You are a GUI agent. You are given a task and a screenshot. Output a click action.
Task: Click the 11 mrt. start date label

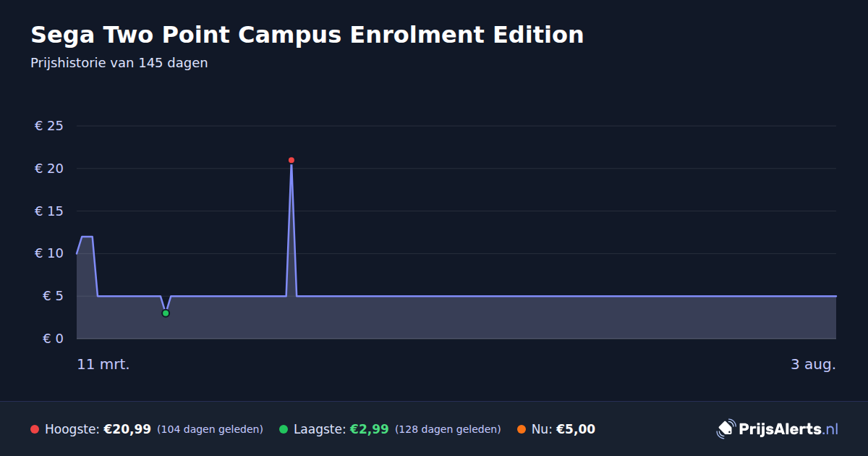click(103, 364)
